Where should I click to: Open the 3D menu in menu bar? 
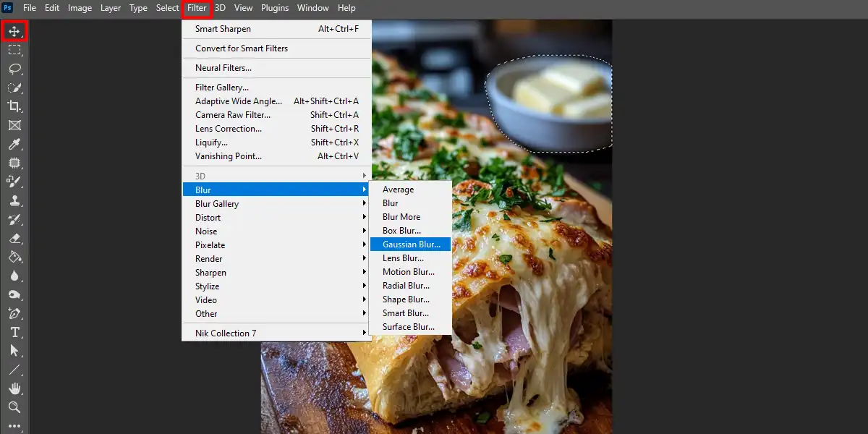pyautogui.click(x=220, y=8)
